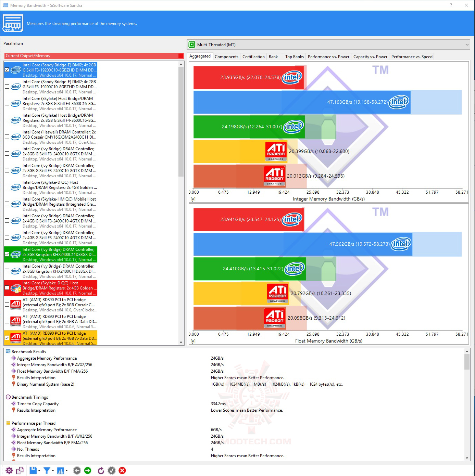Image resolution: width=475 pixels, height=476 pixels.
Task: Click the memory module icon in the blue header
Action: (x=13, y=23)
